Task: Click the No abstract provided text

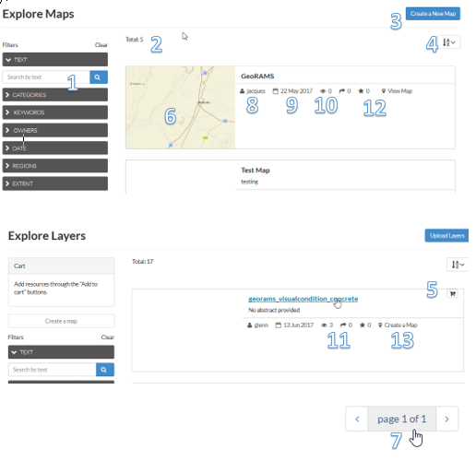Action: point(274,310)
